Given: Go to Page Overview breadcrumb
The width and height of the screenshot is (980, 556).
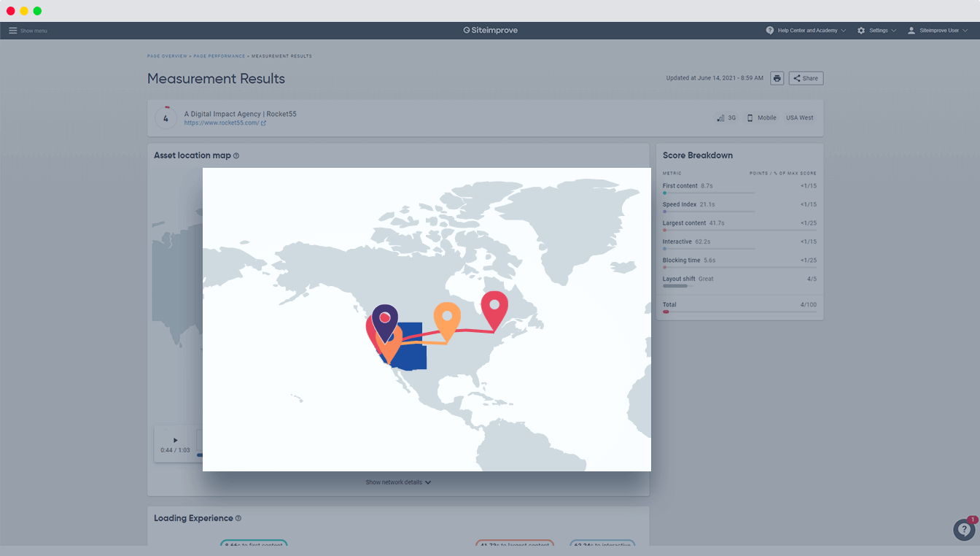Looking at the screenshot, I should pyautogui.click(x=167, y=56).
